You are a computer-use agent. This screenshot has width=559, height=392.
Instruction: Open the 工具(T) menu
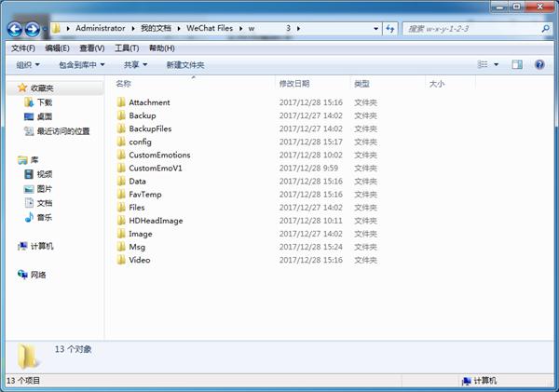pyautogui.click(x=127, y=48)
